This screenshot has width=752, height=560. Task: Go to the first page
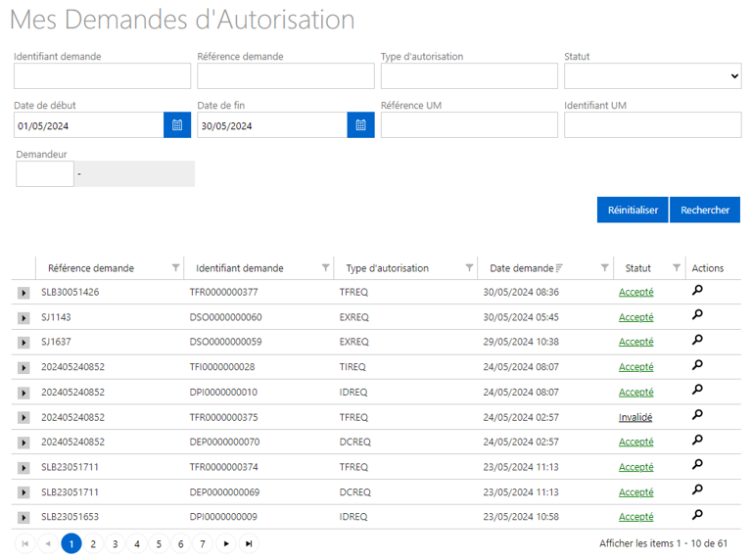(x=25, y=543)
